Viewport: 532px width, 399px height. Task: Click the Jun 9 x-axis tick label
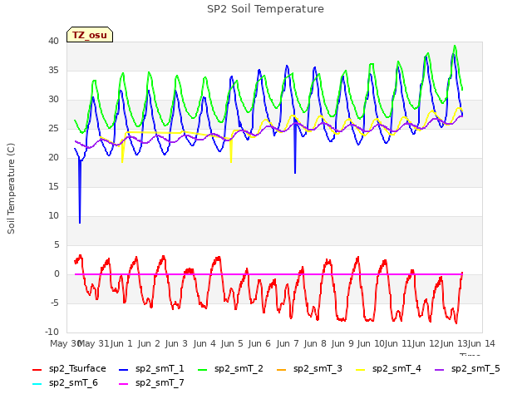[x=342, y=343]
